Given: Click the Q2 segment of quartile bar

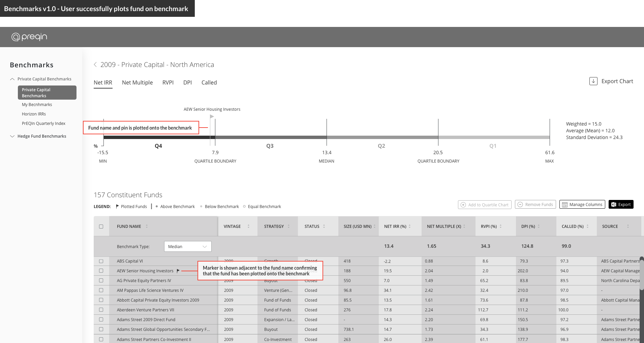Looking at the screenshot, I should pyautogui.click(x=382, y=137).
